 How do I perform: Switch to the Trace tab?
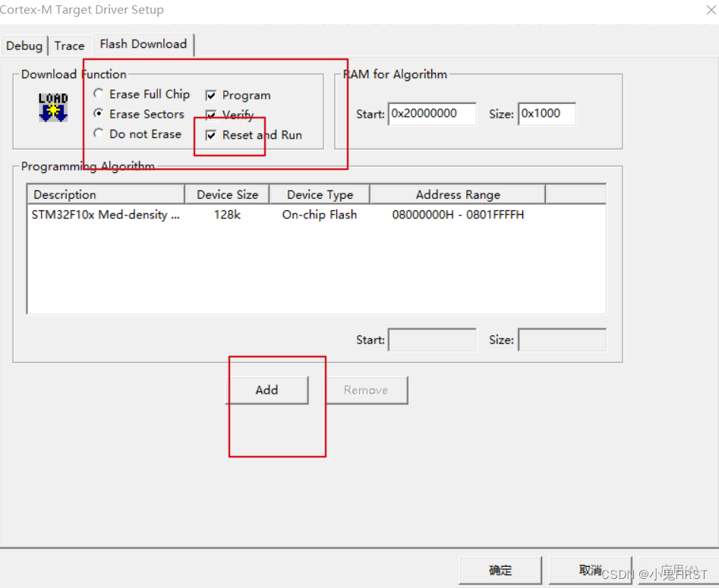coord(69,46)
